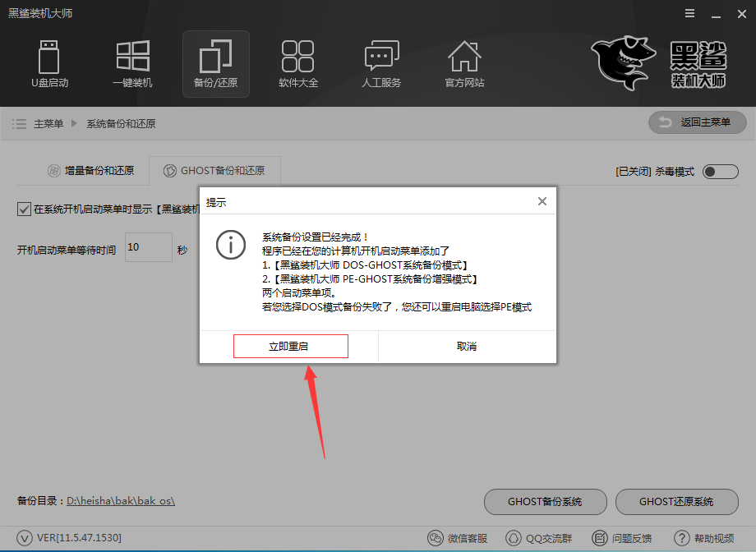The width and height of the screenshot is (756, 552).
Task: Select the U盘启动 feature icon
Action: click(49, 64)
